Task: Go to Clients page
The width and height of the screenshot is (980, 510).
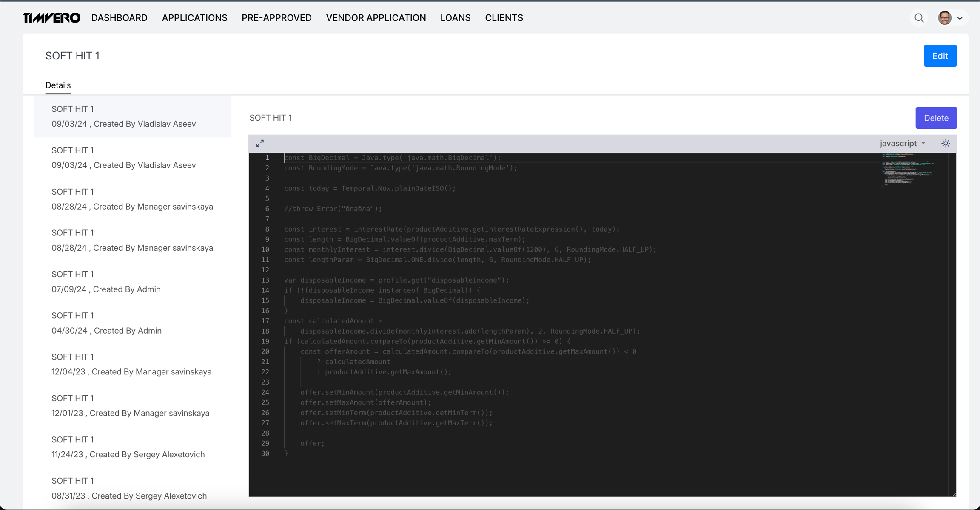Action: pos(504,18)
